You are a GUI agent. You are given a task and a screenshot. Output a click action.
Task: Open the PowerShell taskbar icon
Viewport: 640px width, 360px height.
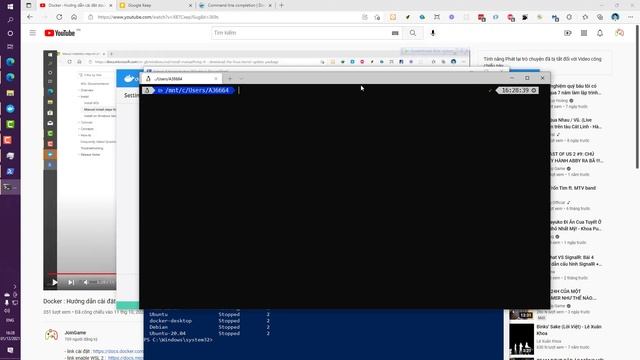[10, 171]
